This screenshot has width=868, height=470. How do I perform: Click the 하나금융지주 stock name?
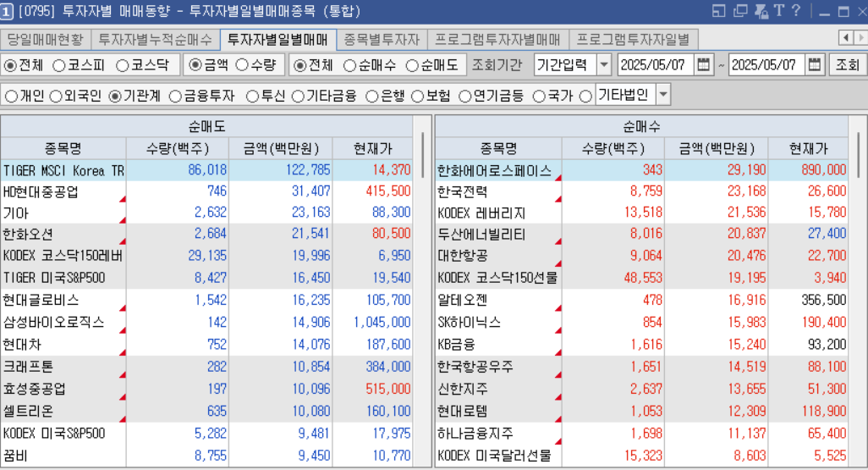point(475,433)
